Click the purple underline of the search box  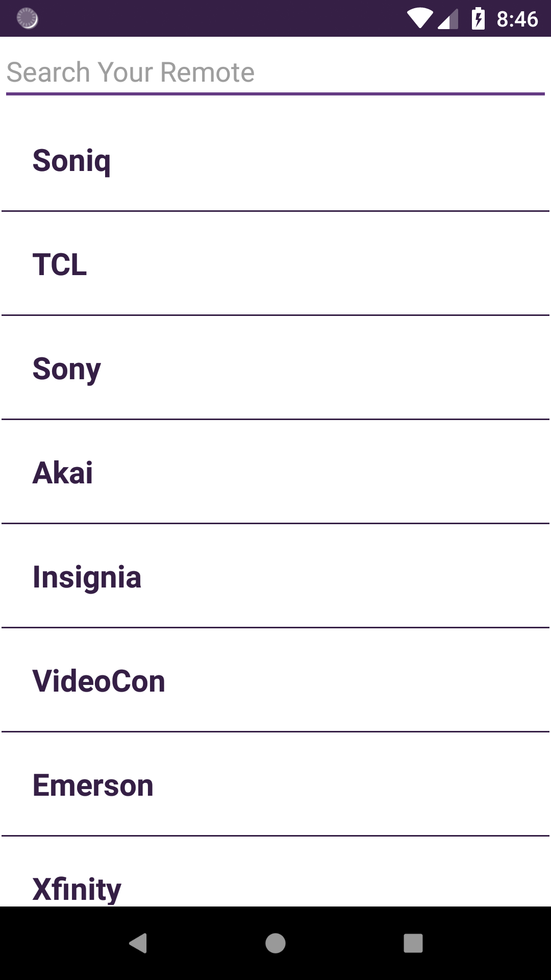tap(275, 94)
